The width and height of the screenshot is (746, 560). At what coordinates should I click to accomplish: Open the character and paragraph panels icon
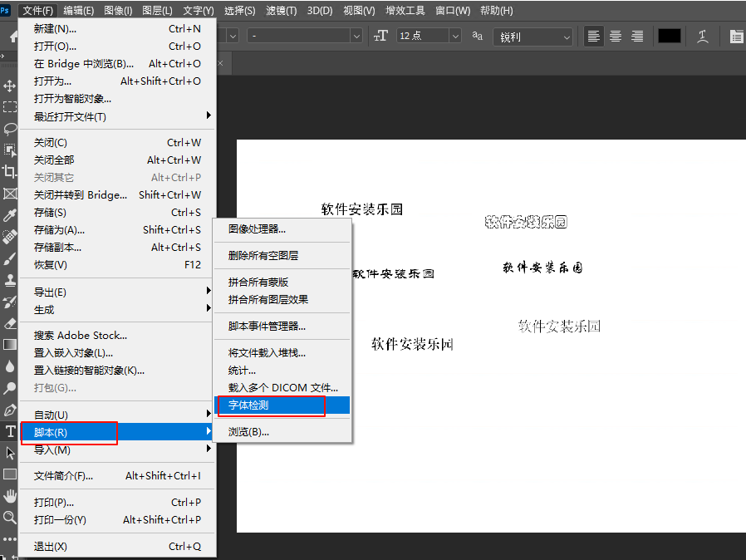click(736, 37)
